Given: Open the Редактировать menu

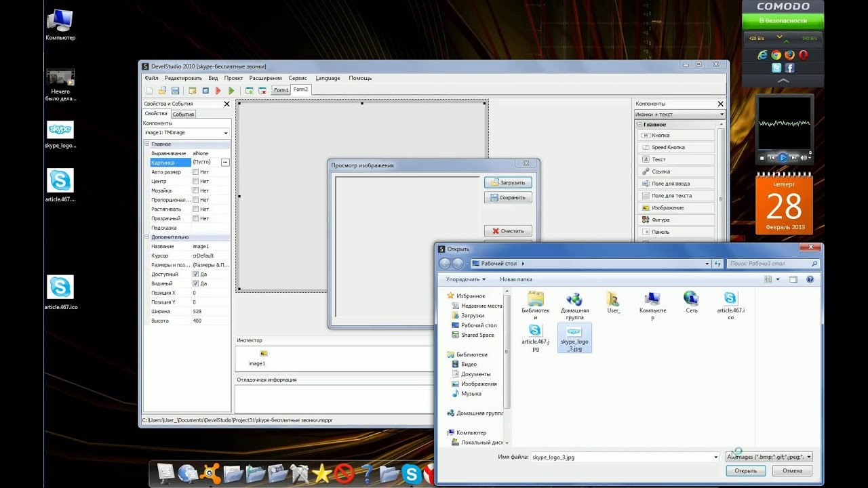Looking at the screenshot, I should coord(183,78).
